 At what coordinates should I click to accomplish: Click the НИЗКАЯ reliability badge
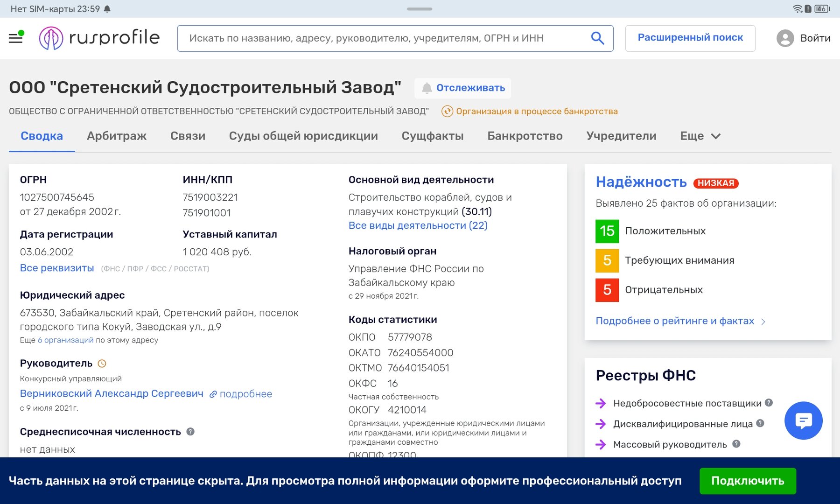click(716, 183)
